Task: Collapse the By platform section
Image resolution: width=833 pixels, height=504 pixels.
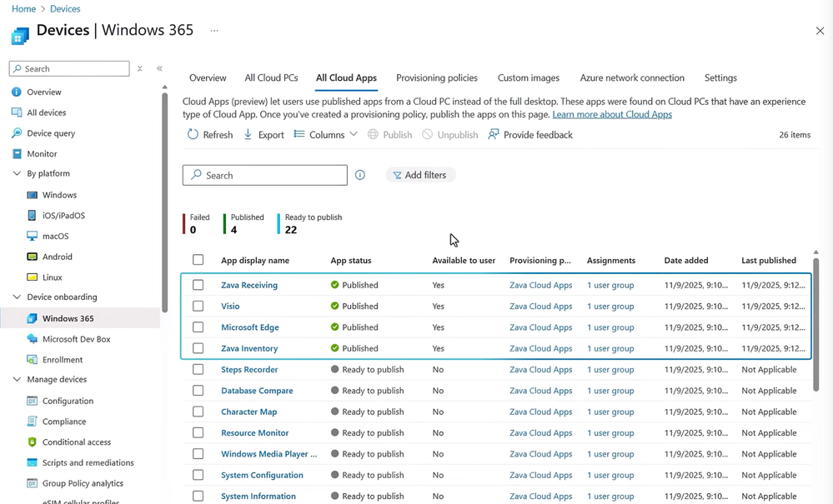Action: point(17,174)
